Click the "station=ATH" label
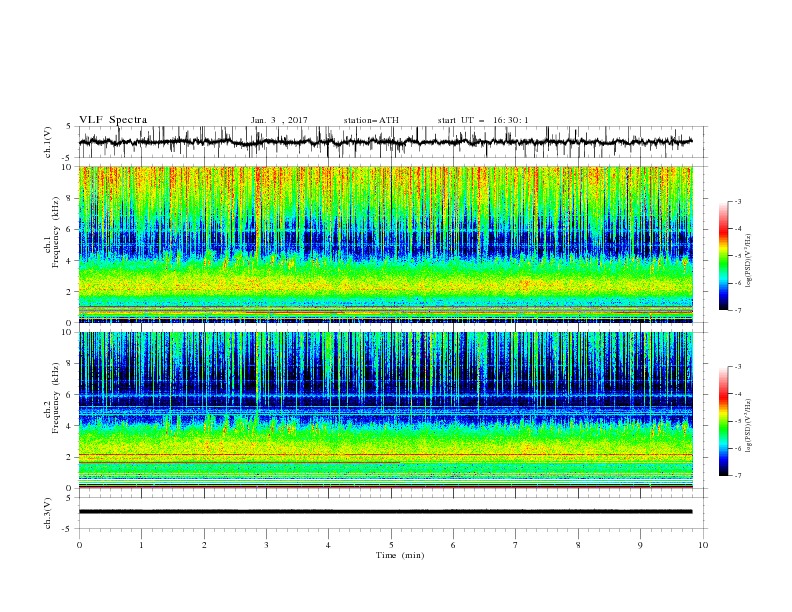 tap(371, 120)
